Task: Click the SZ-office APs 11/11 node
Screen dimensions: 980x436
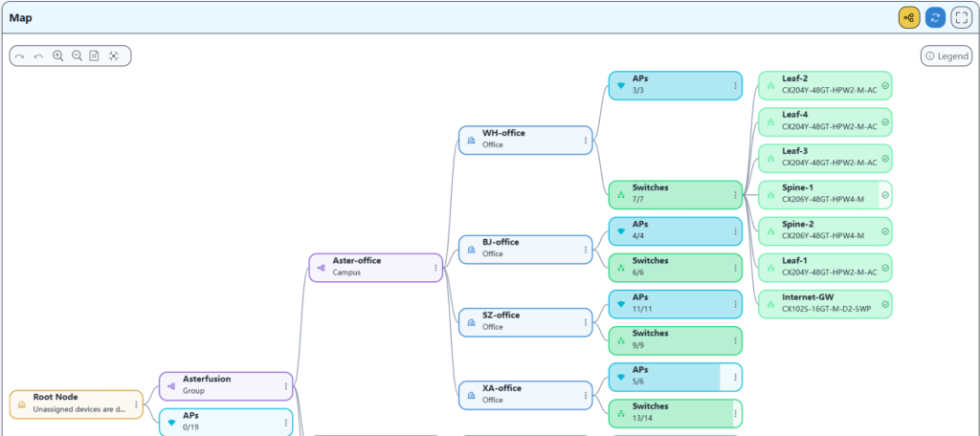Action: tap(670, 304)
